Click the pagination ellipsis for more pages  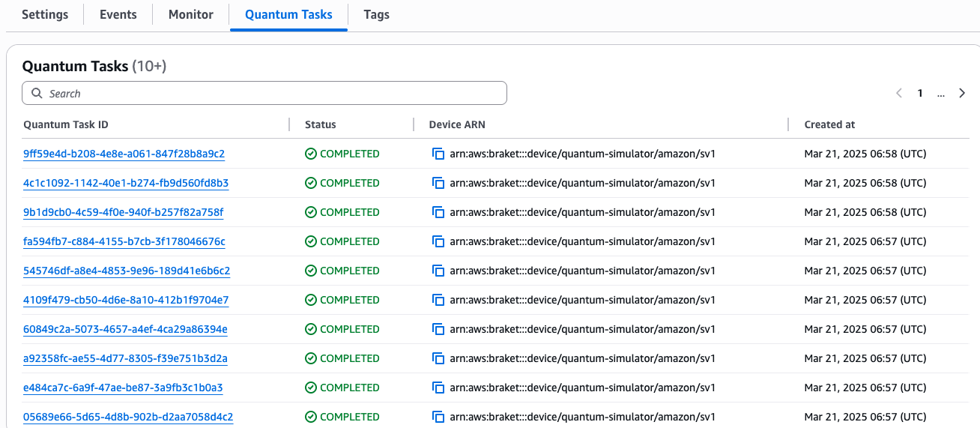click(x=941, y=94)
